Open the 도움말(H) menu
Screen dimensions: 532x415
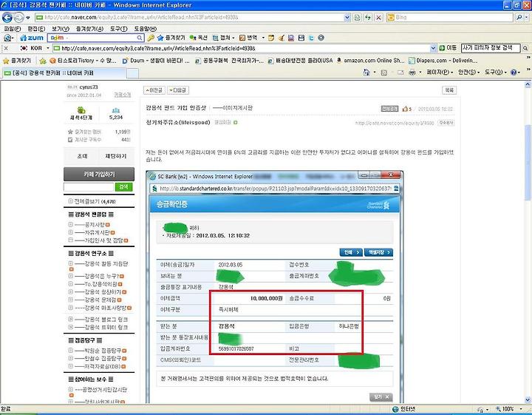pos(146,29)
